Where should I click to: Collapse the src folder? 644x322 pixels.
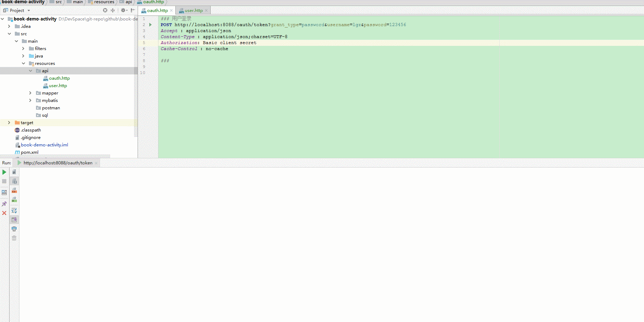[9, 34]
